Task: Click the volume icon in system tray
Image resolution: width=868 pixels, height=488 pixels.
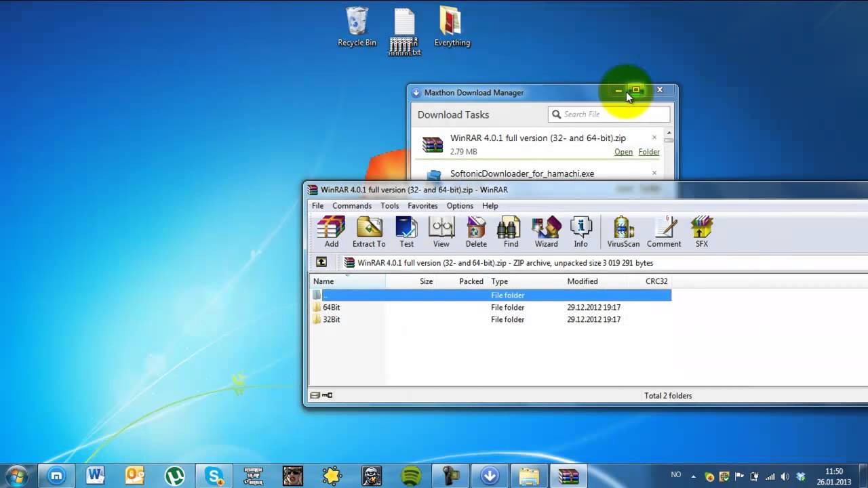Action: (x=784, y=476)
